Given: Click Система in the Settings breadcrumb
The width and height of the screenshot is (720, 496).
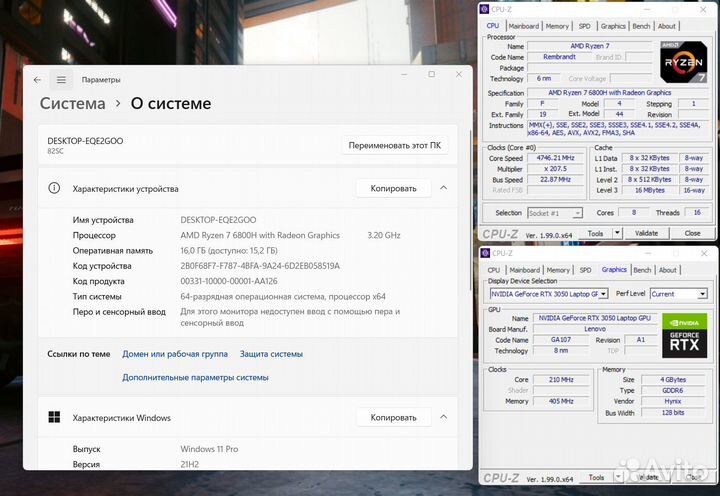Looking at the screenshot, I should tap(72, 104).
